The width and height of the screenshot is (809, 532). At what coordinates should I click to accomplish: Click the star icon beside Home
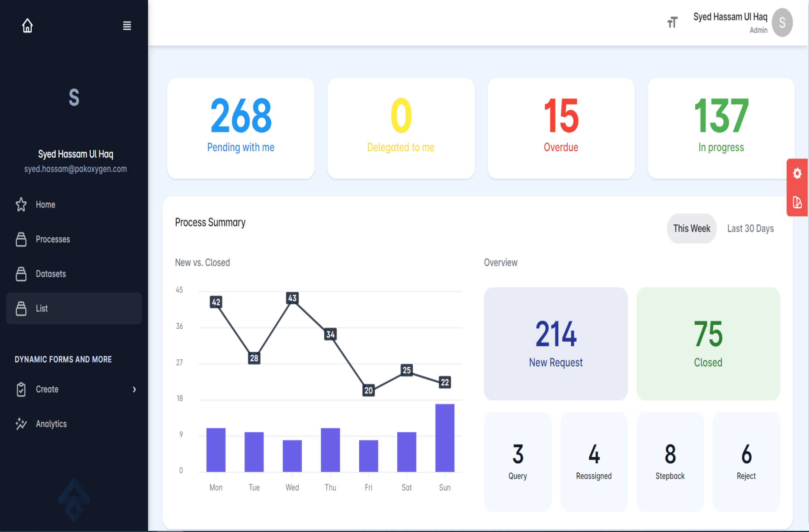21,204
